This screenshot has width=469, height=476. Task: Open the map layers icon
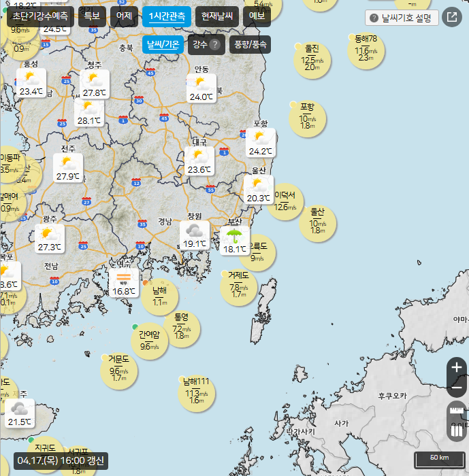457,431
